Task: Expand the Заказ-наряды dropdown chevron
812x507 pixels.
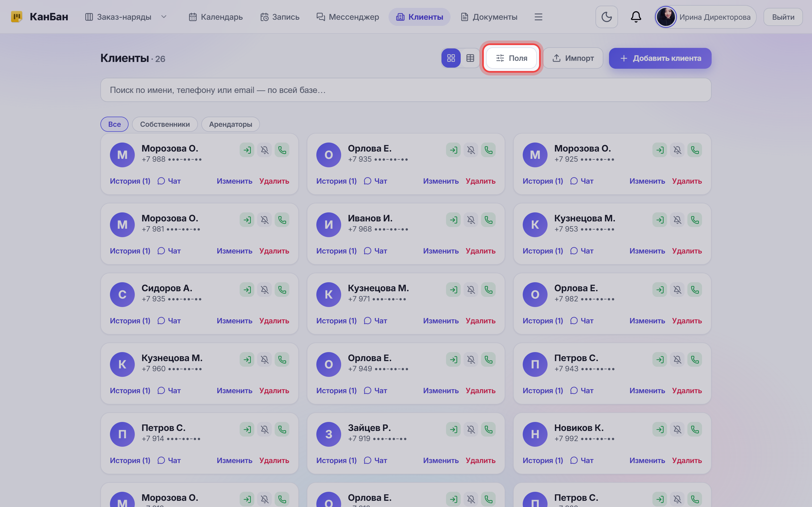Action: pyautogui.click(x=164, y=17)
